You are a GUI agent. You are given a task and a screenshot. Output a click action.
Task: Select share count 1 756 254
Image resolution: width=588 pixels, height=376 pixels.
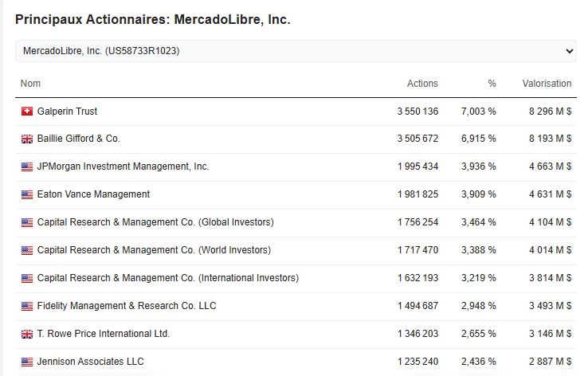[x=417, y=222]
